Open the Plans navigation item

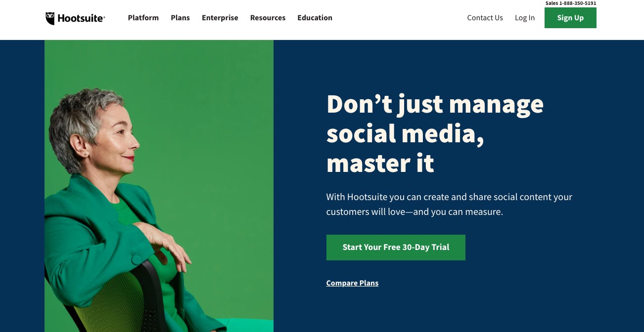(181, 18)
